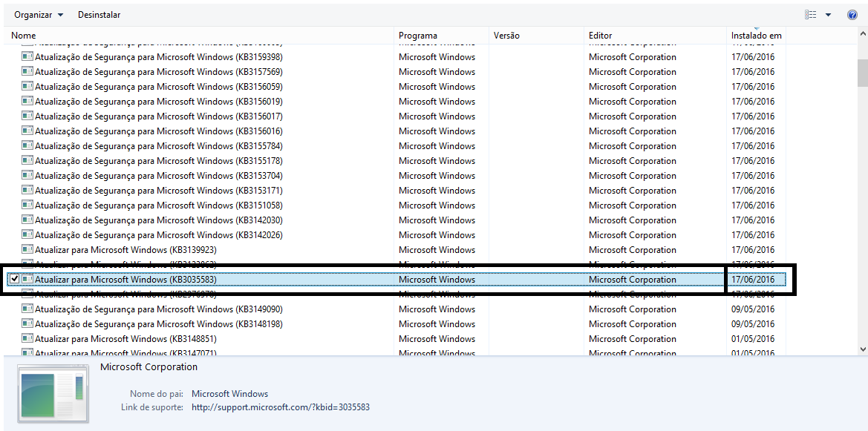Select text 'Atualização de Segurança para Microsoft Windows (KB3157569)'
This screenshot has width=868, height=431.
tap(159, 72)
